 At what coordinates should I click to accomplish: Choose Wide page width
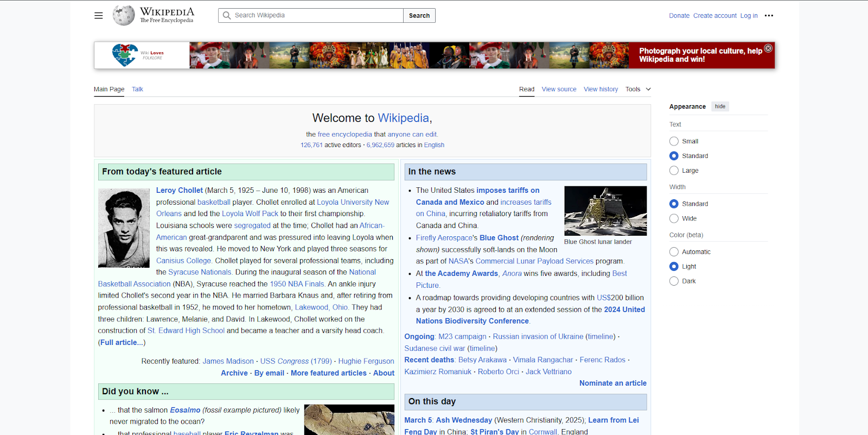[x=674, y=218]
